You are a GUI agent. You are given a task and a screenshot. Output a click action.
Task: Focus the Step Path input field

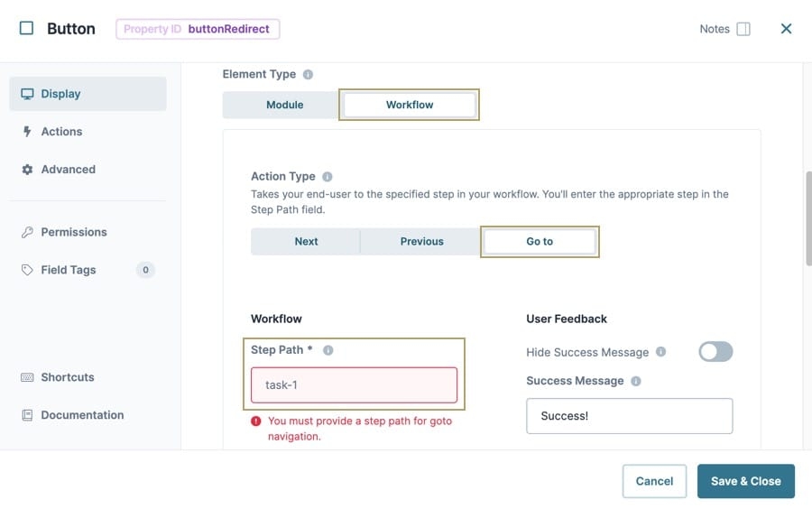pos(354,384)
